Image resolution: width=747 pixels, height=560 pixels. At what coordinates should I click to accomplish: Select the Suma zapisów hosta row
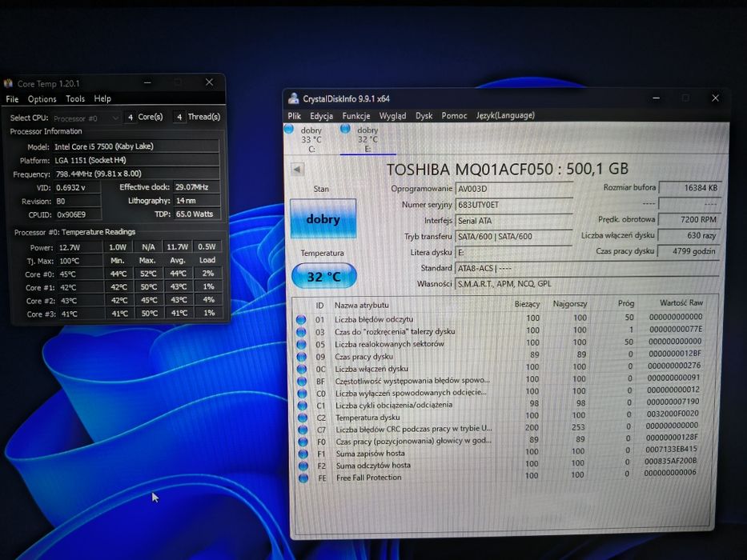pyautogui.click(x=500, y=452)
